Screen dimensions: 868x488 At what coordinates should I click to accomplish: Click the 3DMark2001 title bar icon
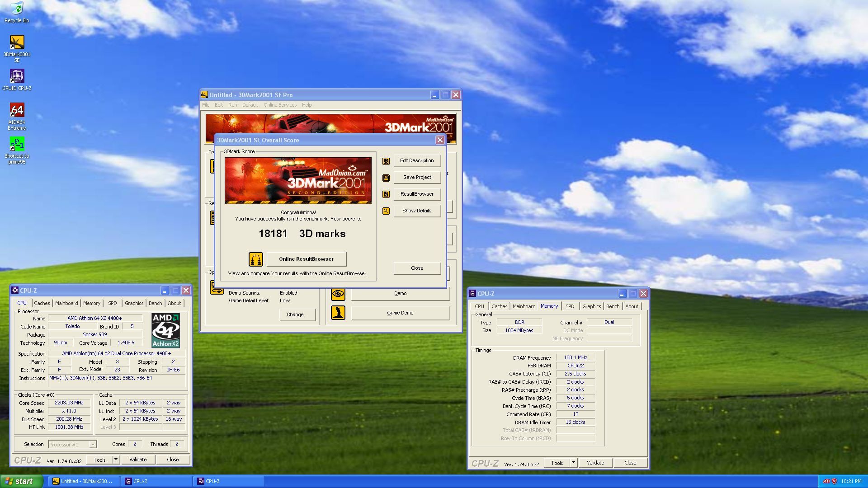coord(204,95)
